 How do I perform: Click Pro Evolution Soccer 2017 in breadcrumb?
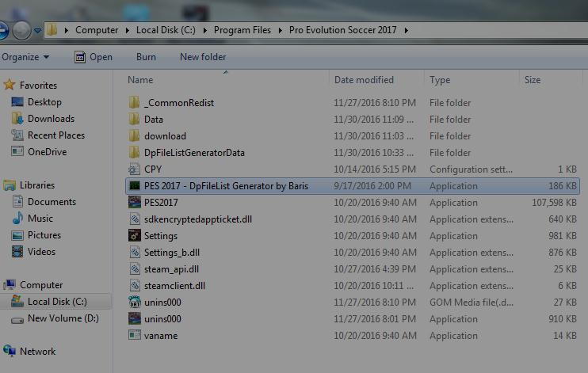(343, 30)
